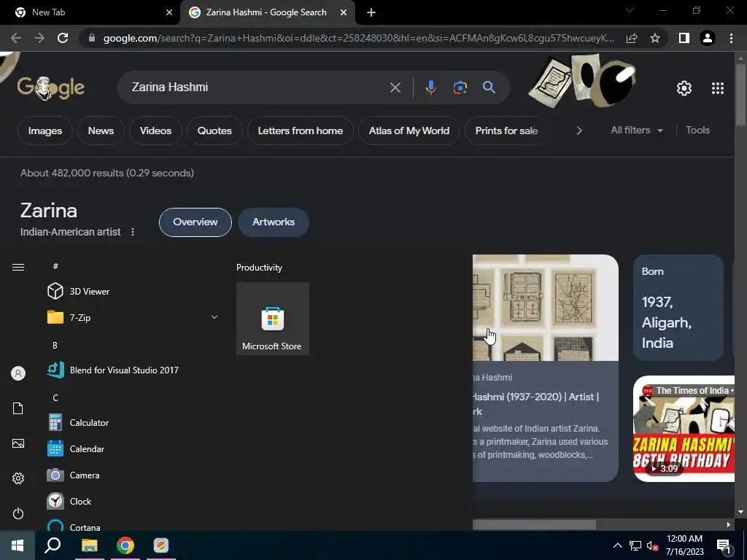The height and width of the screenshot is (560, 747).
Task: Filter results by News
Action: (101, 131)
